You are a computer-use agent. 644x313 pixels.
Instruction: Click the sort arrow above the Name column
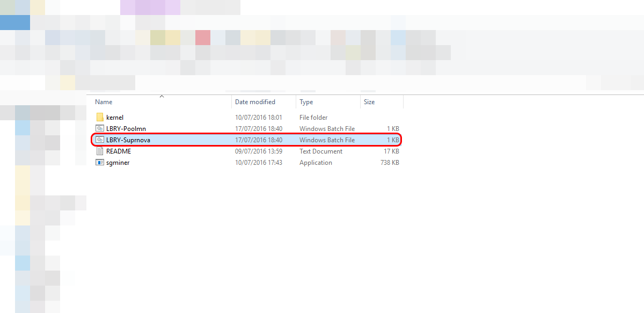[x=162, y=97]
